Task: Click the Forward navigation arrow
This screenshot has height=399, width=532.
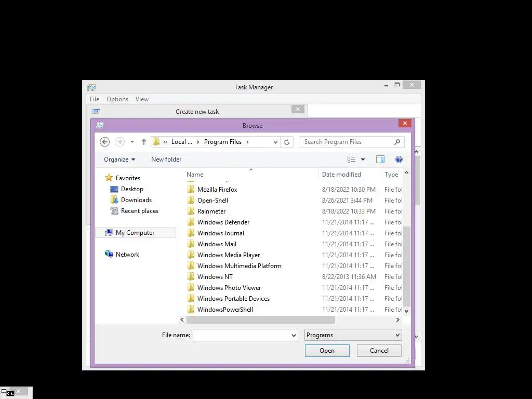Action: click(x=119, y=142)
